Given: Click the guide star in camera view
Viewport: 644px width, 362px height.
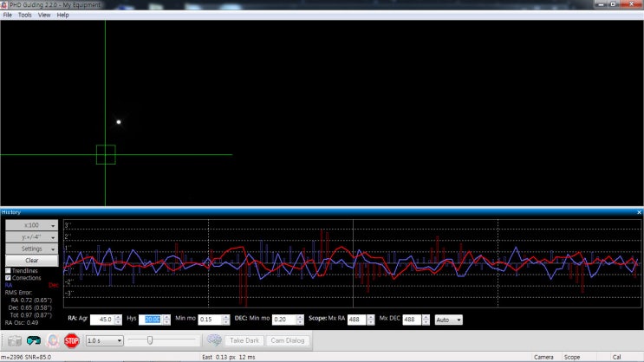Looking at the screenshot, I should 119,122.
